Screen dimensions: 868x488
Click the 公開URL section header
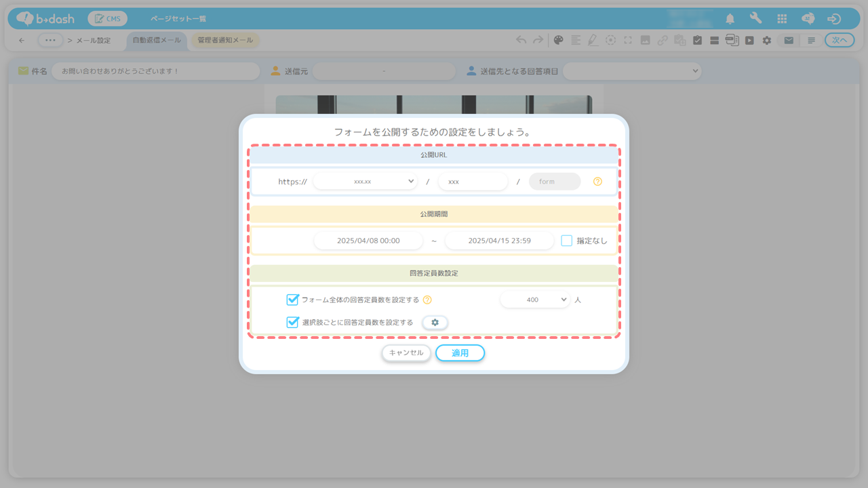pos(434,155)
